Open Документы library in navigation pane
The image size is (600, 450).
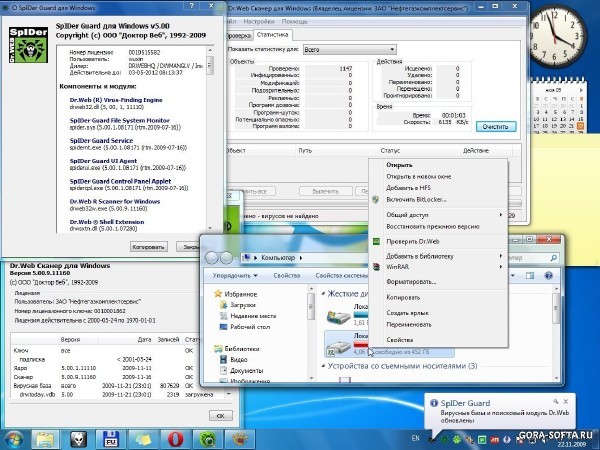click(247, 370)
